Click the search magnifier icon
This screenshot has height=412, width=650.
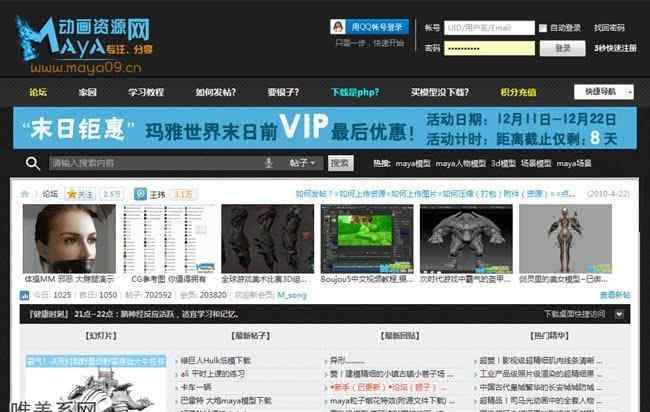point(32,163)
